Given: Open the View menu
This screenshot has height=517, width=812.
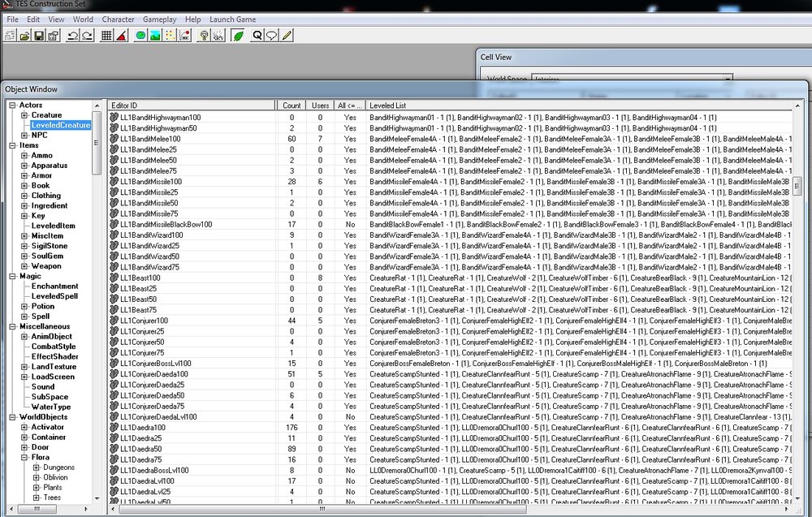Looking at the screenshot, I should [56, 19].
